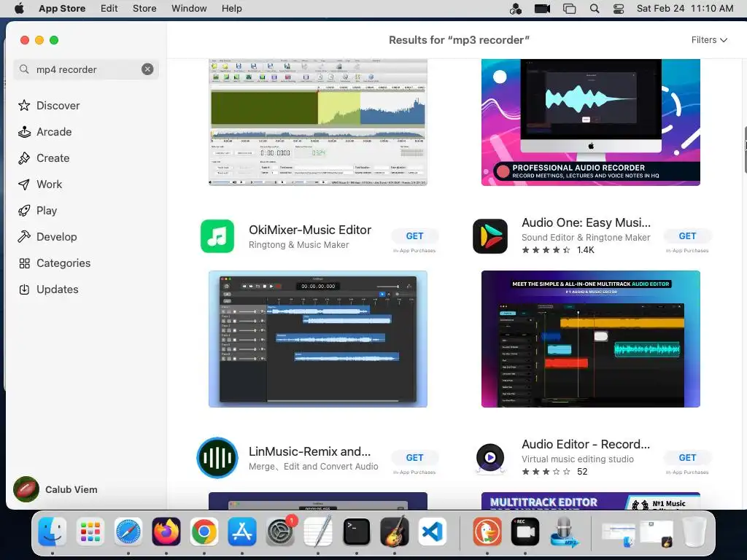747x560 pixels.
Task: Click the Merge, Edit and Convert Audio subtitle
Action: [314, 467]
